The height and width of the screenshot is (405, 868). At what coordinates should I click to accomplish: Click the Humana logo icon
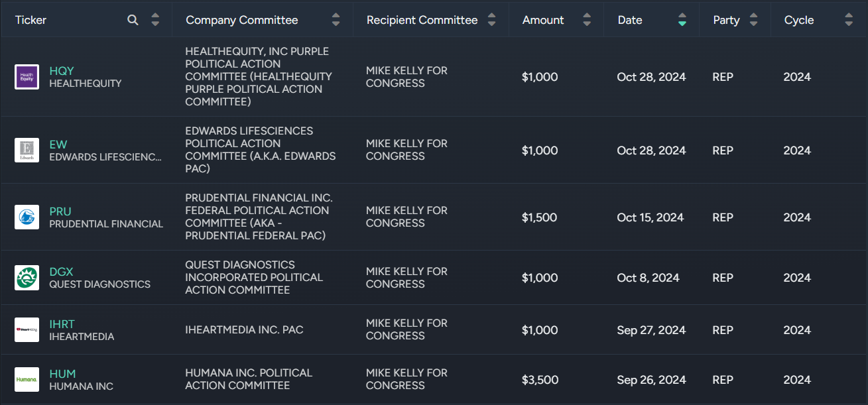[x=27, y=379]
